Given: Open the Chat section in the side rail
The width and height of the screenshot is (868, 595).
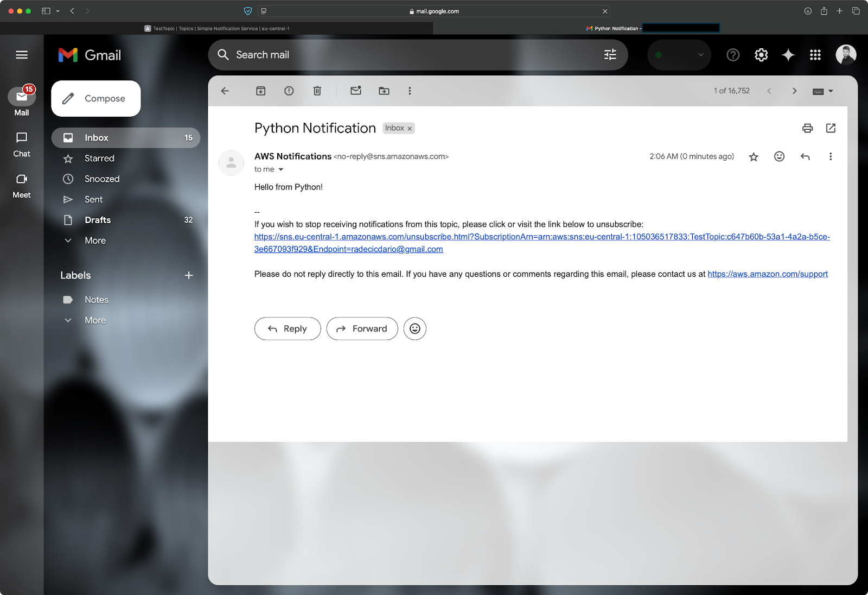Looking at the screenshot, I should [x=22, y=144].
